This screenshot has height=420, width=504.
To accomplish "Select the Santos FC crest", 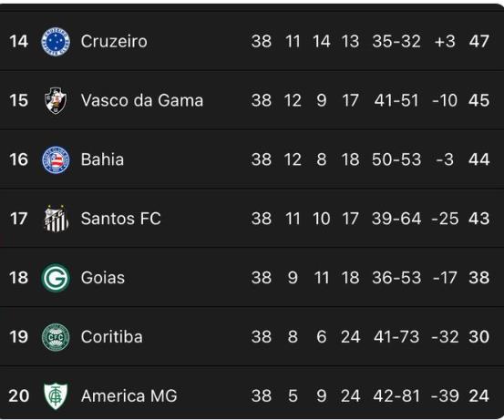I will coord(56,219).
